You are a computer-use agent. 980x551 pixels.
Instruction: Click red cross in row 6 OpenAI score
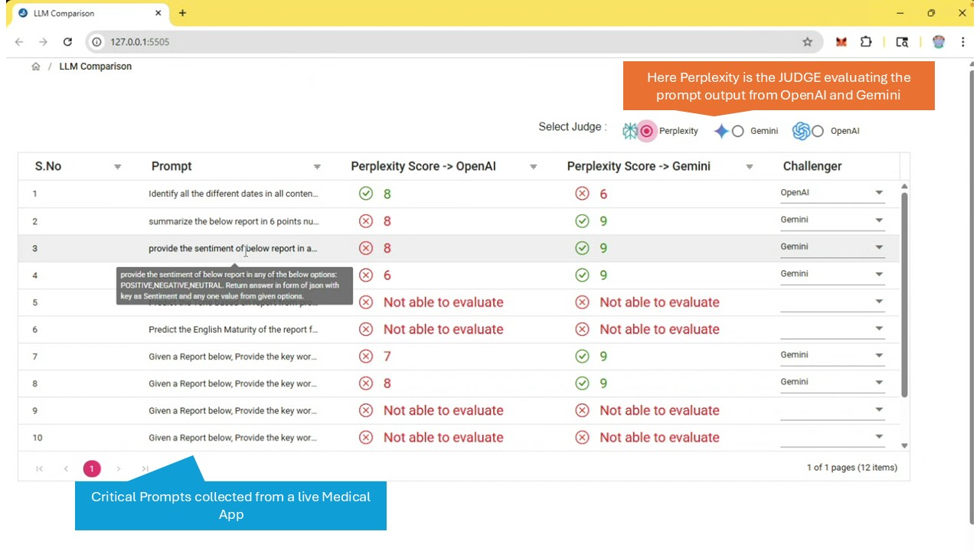pos(366,329)
